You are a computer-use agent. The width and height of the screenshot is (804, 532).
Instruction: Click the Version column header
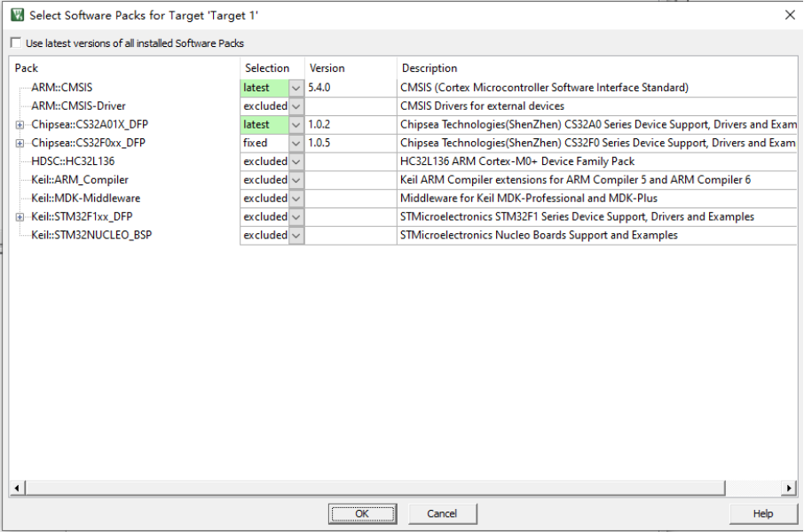[351, 68]
